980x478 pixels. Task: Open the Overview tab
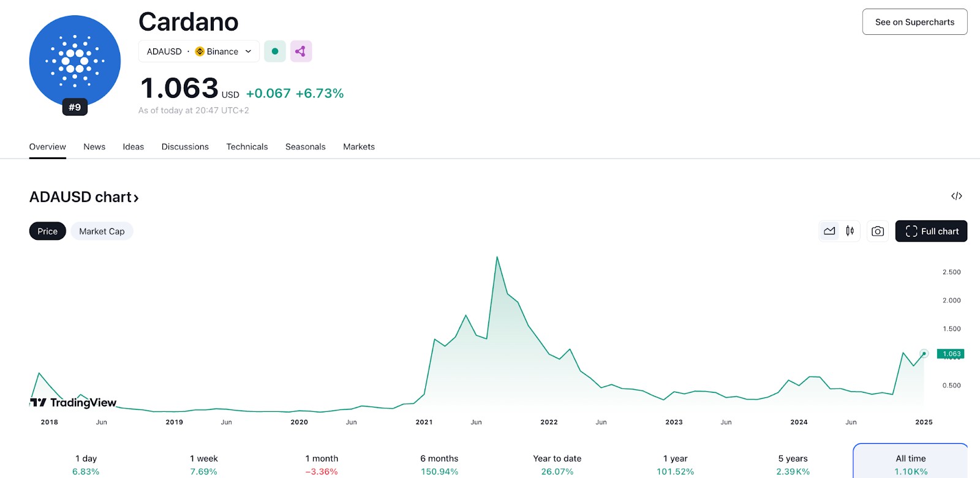tap(48, 147)
